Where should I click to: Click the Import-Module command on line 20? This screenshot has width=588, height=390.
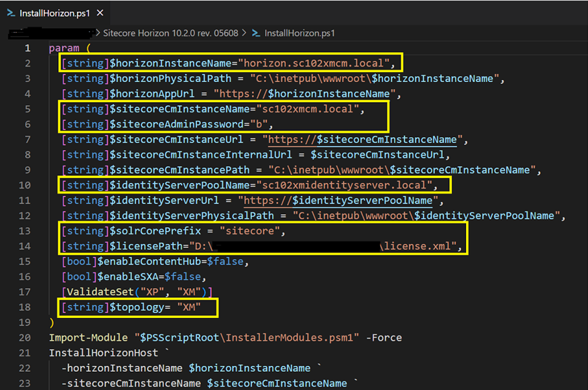88,337
